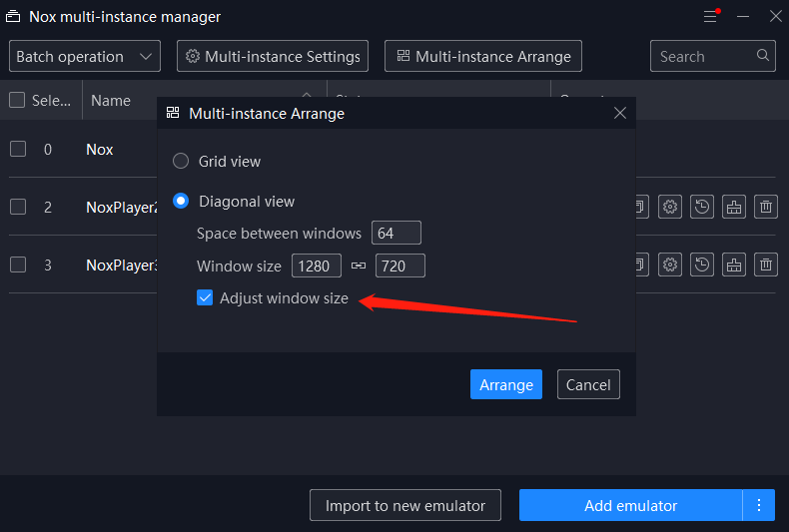
Task: Click the window width field showing 1280
Action: pos(317,266)
